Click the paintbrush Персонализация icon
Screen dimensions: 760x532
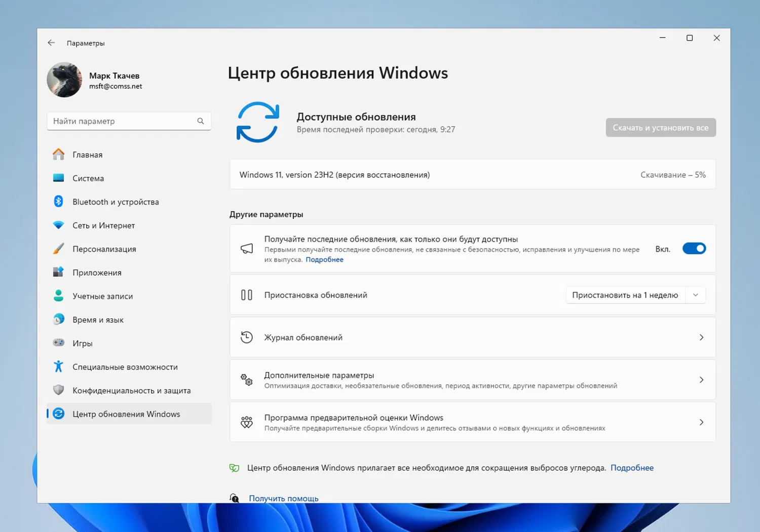click(x=59, y=249)
